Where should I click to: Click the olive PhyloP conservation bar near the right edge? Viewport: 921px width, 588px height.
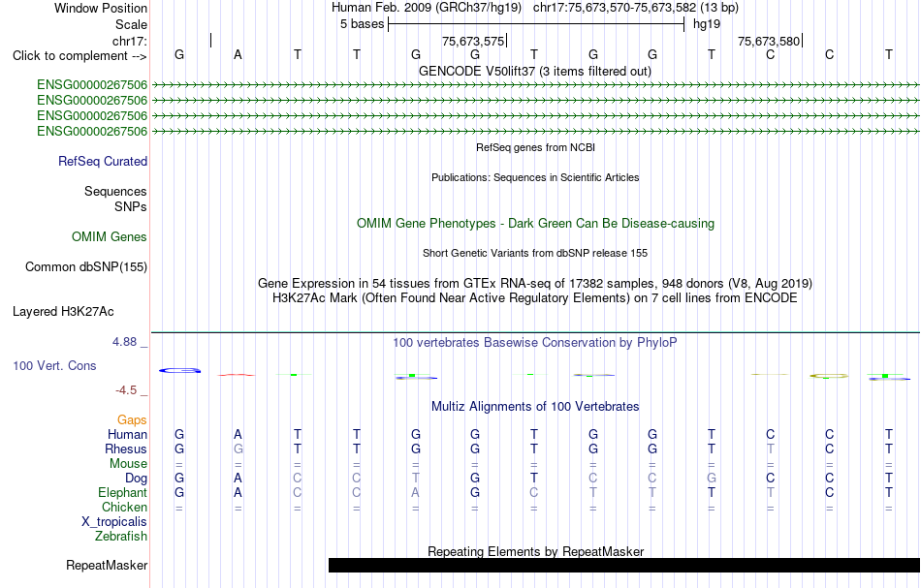point(829,376)
